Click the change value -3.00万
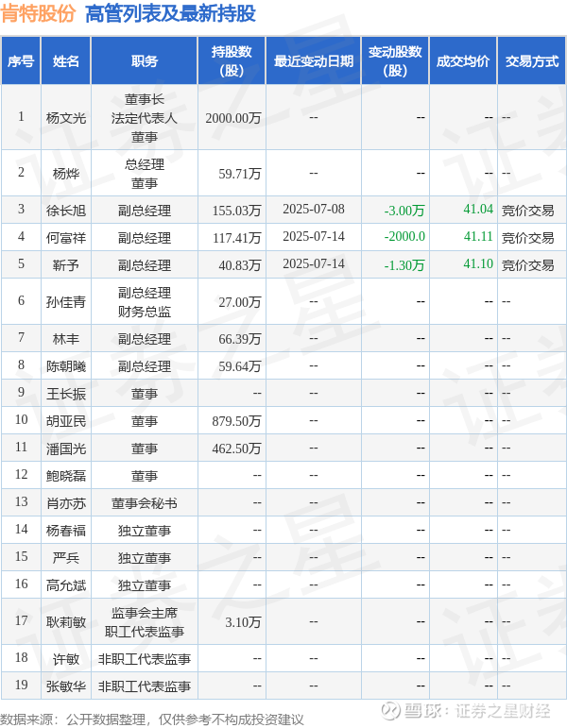The image size is (567, 728). click(x=404, y=211)
